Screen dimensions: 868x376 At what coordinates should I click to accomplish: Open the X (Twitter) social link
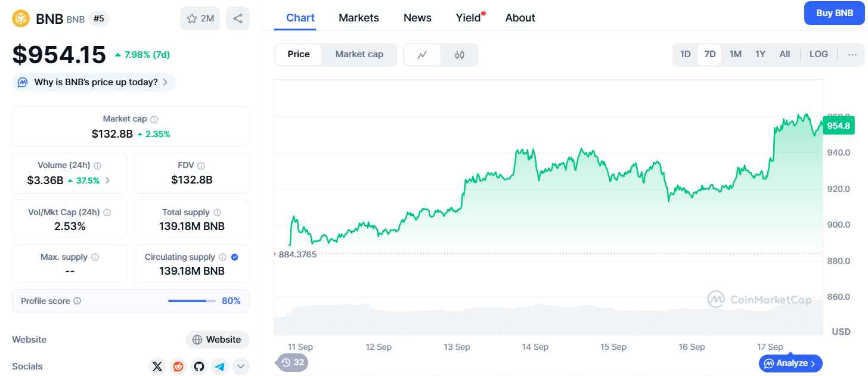point(157,366)
